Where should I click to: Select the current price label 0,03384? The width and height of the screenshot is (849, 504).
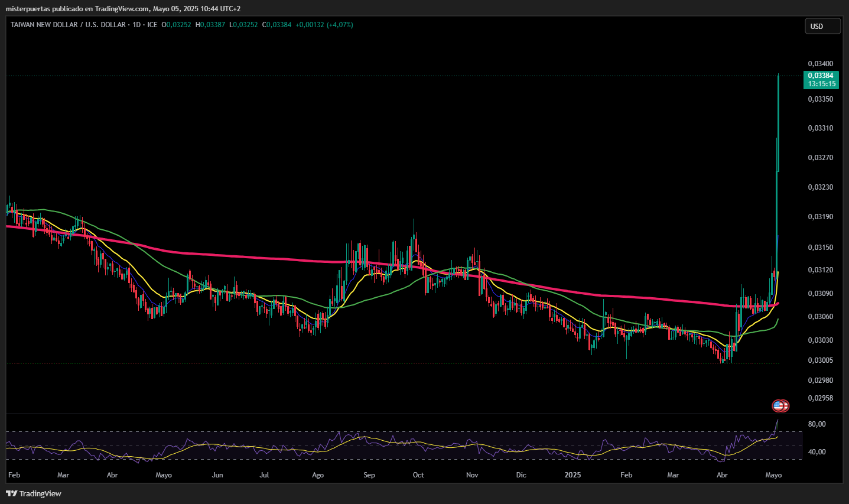[x=821, y=76]
